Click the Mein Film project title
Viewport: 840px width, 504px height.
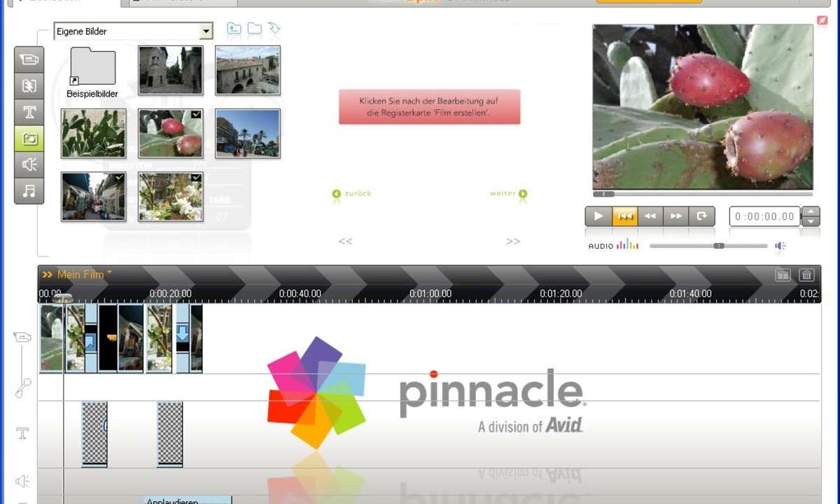click(x=84, y=274)
